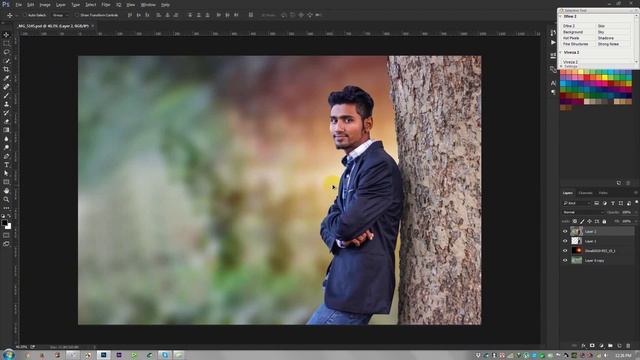Open the Normal blend mode dropdown
640x360 pixels.
583,212
